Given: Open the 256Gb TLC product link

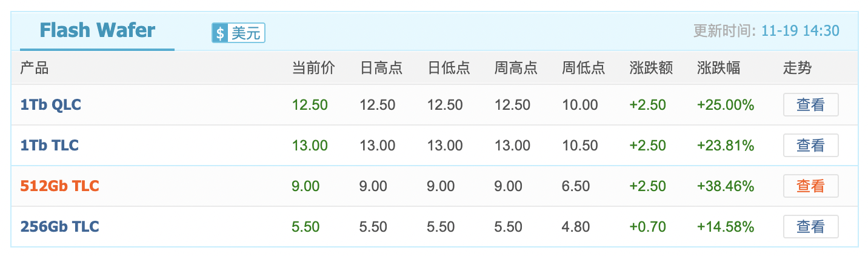Looking at the screenshot, I should click(59, 227).
